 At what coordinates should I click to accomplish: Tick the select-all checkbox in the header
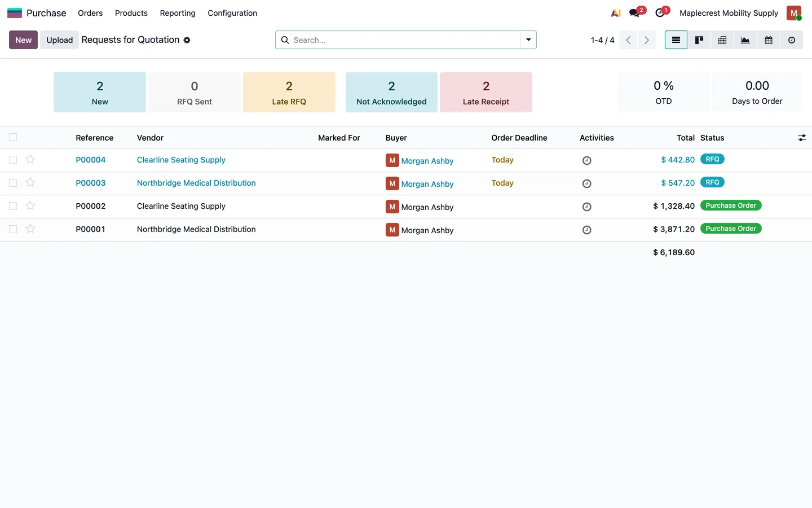click(13, 137)
